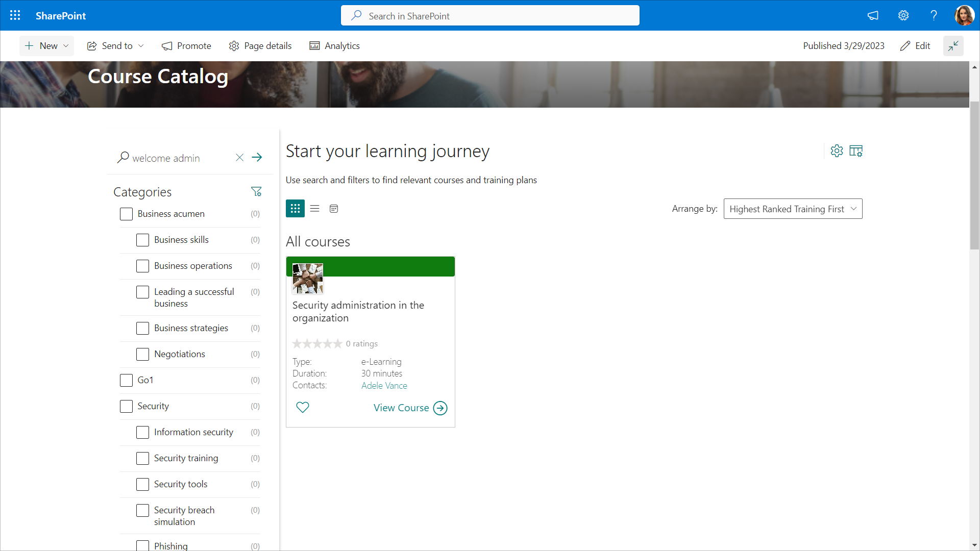Click the five-star rating control

click(317, 344)
